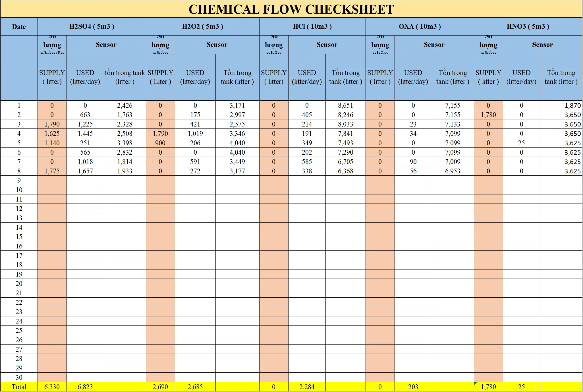Image resolution: width=583 pixels, height=392 pixels.
Task: Click cell containing 2,328
Action: [x=125, y=124]
